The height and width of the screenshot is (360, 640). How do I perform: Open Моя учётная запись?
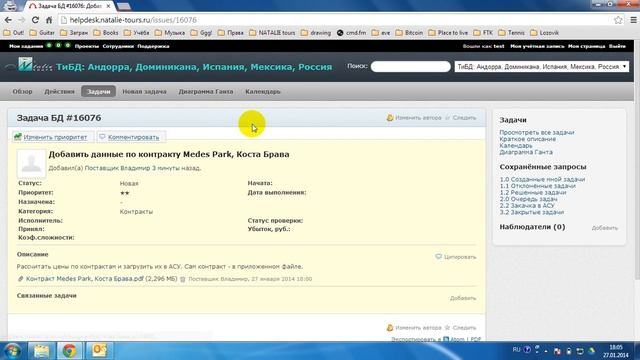pyautogui.click(x=537, y=46)
